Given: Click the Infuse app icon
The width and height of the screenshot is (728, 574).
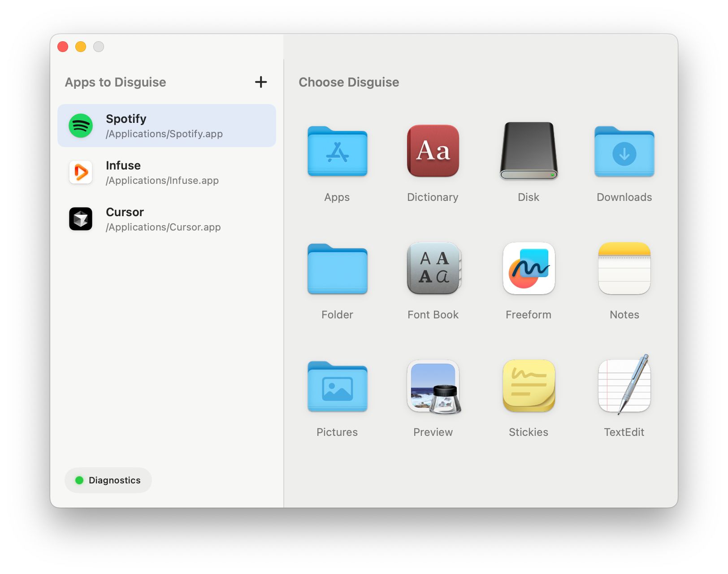Looking at the screenshot, I should (x=80, y=172).
